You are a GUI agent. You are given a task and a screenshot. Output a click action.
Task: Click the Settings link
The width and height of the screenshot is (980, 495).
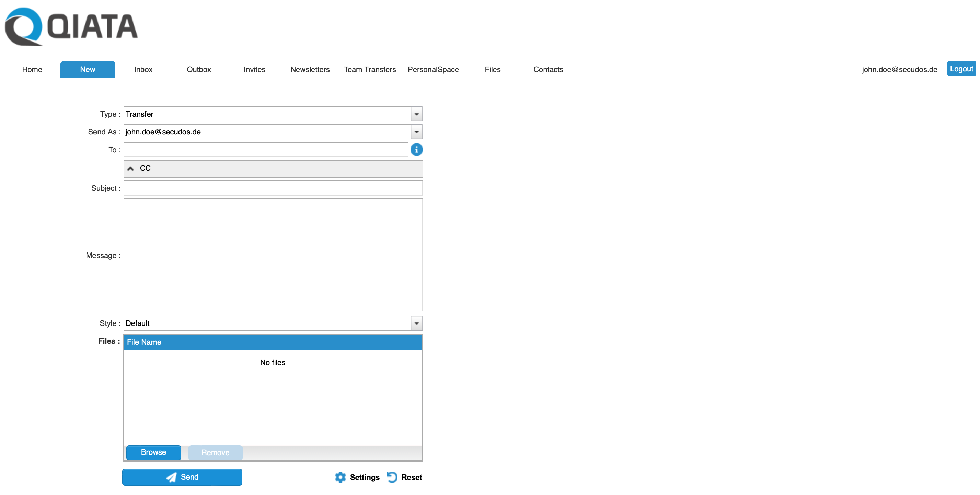(365, 477)
